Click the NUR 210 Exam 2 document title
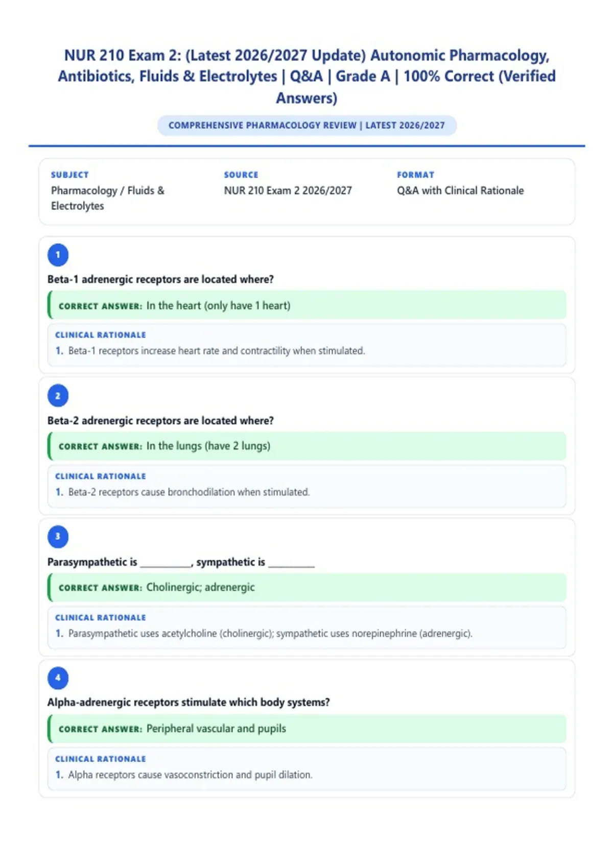This screenshot has height=868, width=613. click(306, 76)
